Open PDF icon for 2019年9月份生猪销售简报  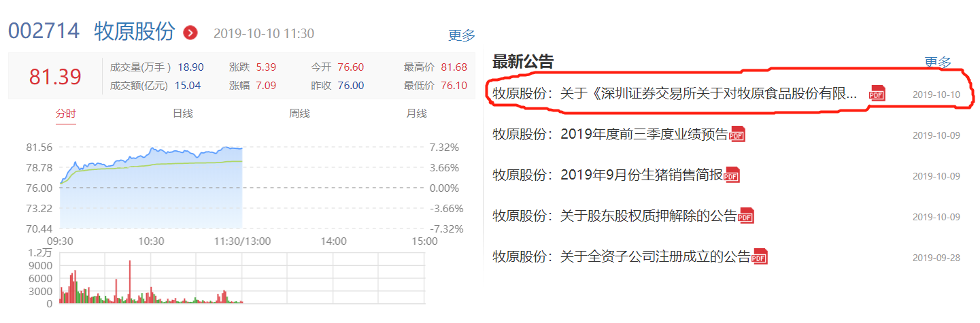click(x=732, y=175)
